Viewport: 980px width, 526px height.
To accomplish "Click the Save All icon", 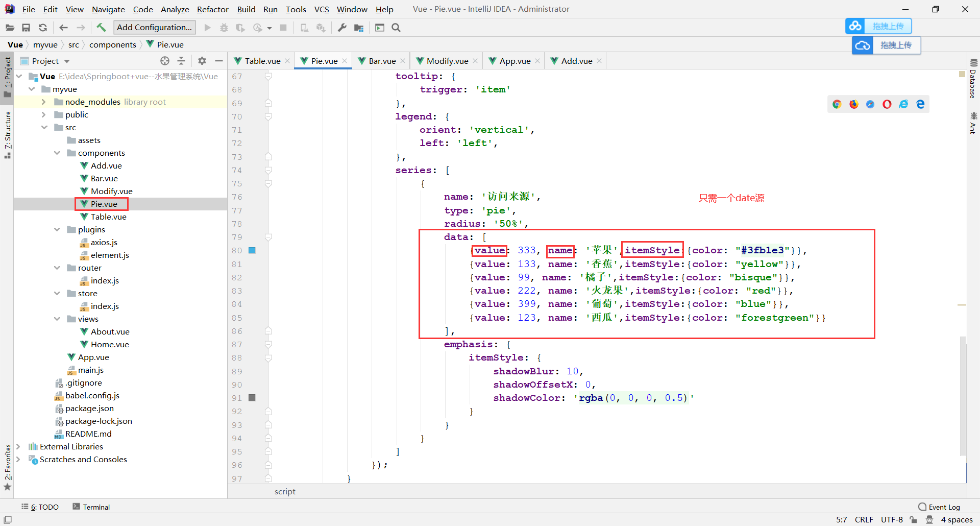I will click(x=27, y=28).
